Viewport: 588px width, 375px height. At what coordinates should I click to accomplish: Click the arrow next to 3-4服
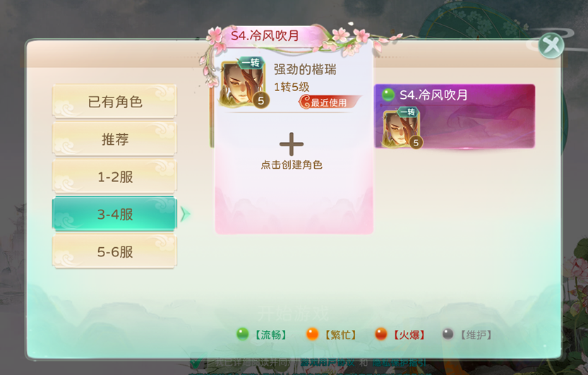coord(185,214)
